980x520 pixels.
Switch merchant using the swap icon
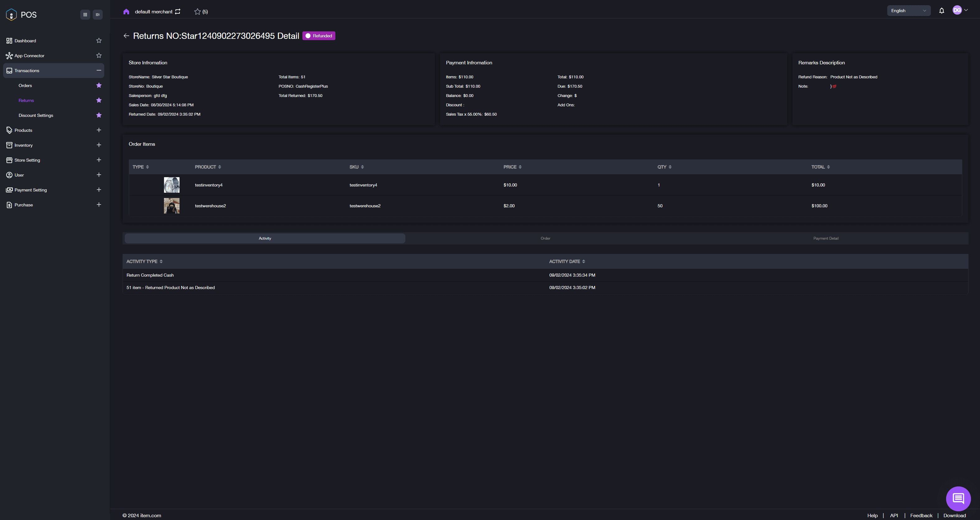[178, 12]
